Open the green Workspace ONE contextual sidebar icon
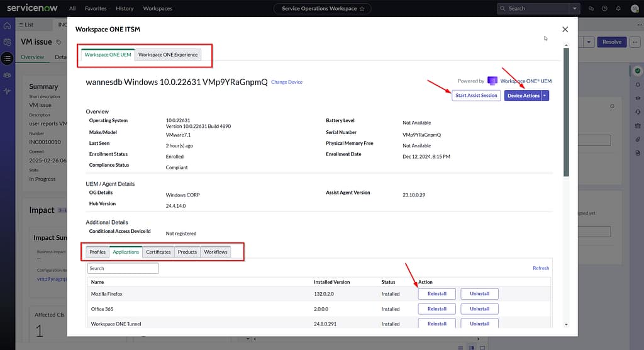 [x=638, y=71]
